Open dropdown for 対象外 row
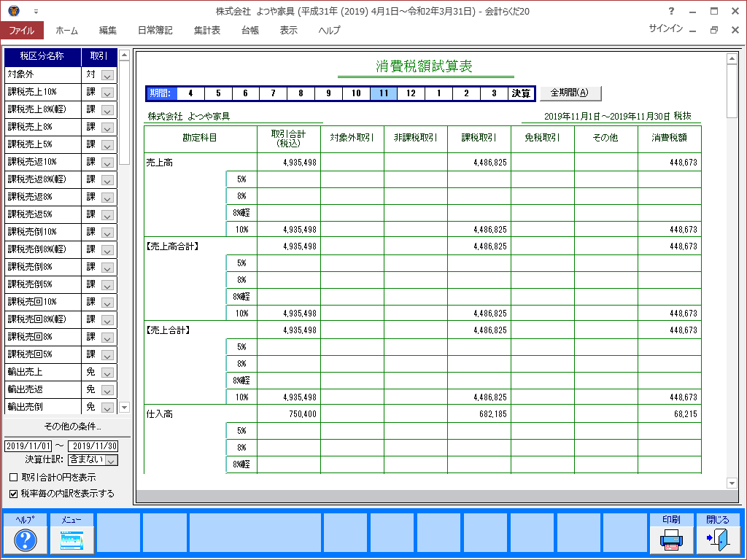This screenshot has width=747, height=560. coord(107,75)
